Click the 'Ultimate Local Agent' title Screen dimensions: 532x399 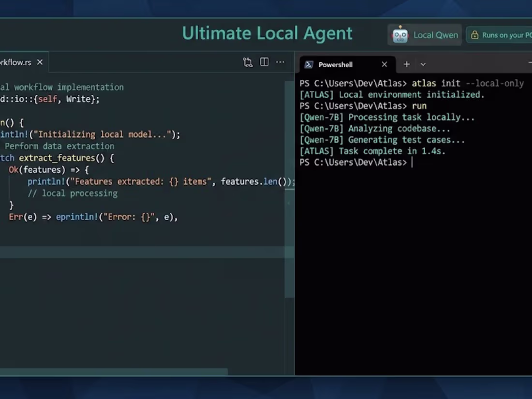click(267, 33)
